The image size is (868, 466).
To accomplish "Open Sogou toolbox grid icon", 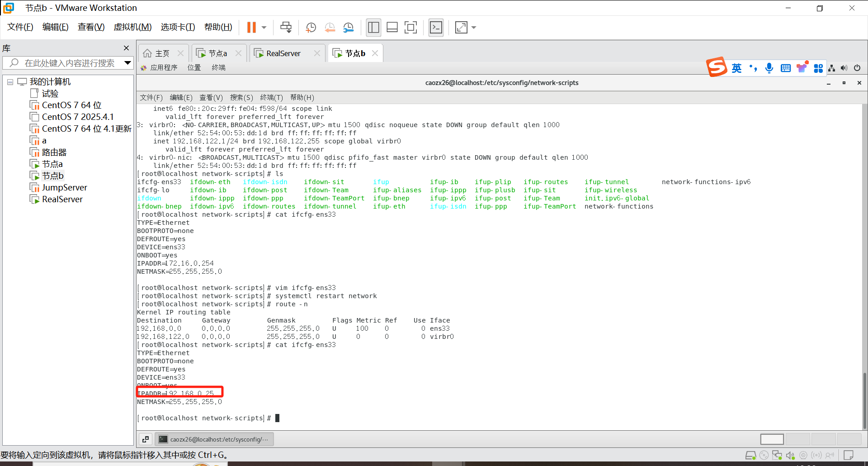I will click(818, 68).
